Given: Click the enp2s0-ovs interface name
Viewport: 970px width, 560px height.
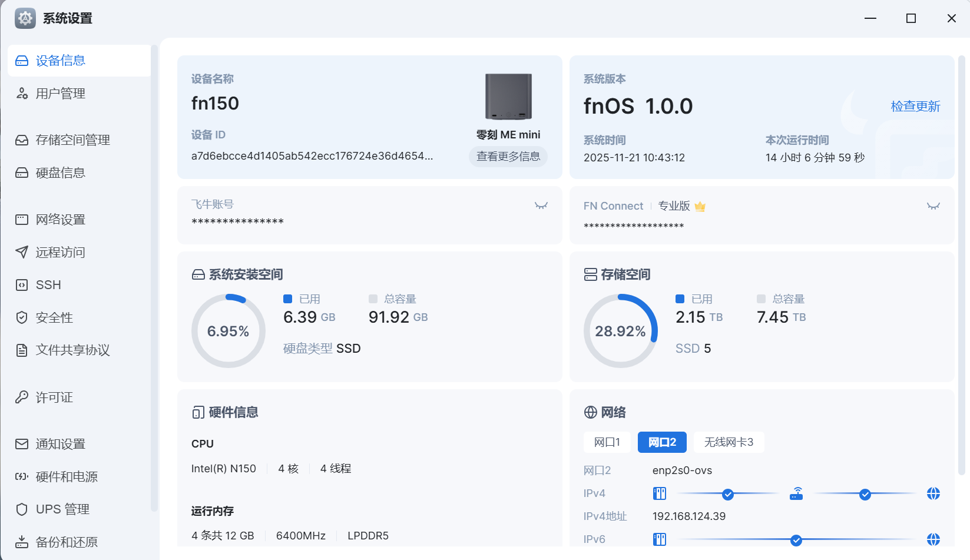Looking at the screenshot, I should click(682, 470).
